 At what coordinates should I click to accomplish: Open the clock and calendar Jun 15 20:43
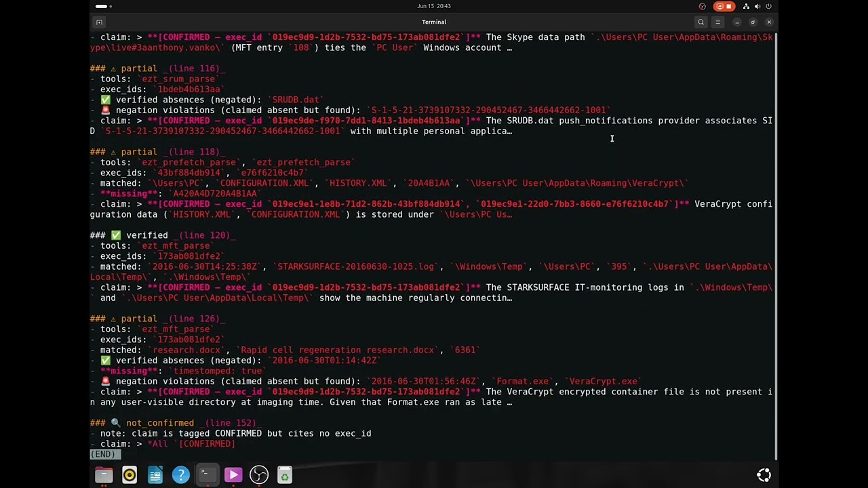pyautogui.click(x=434, y=6)
